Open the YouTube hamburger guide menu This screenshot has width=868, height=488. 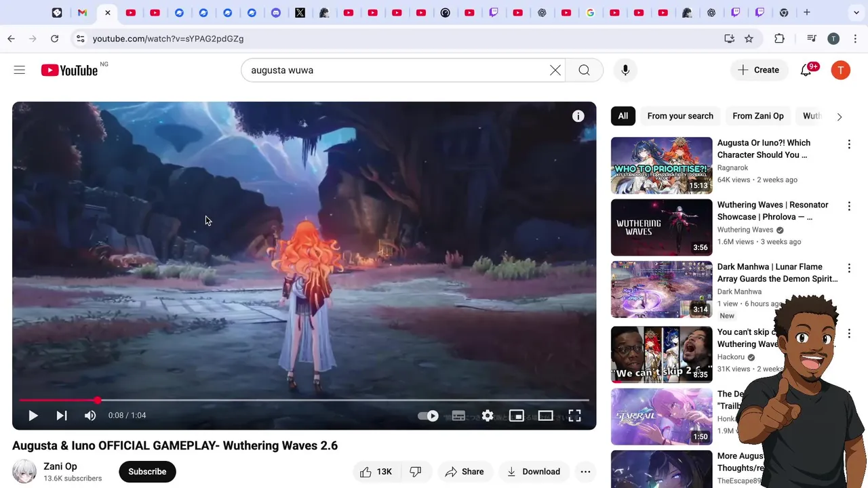20,70
